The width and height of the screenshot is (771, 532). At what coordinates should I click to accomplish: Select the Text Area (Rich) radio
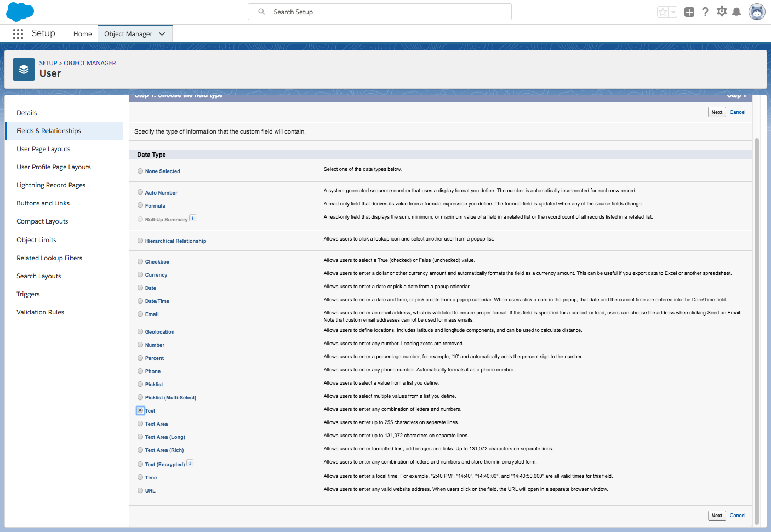140,450
